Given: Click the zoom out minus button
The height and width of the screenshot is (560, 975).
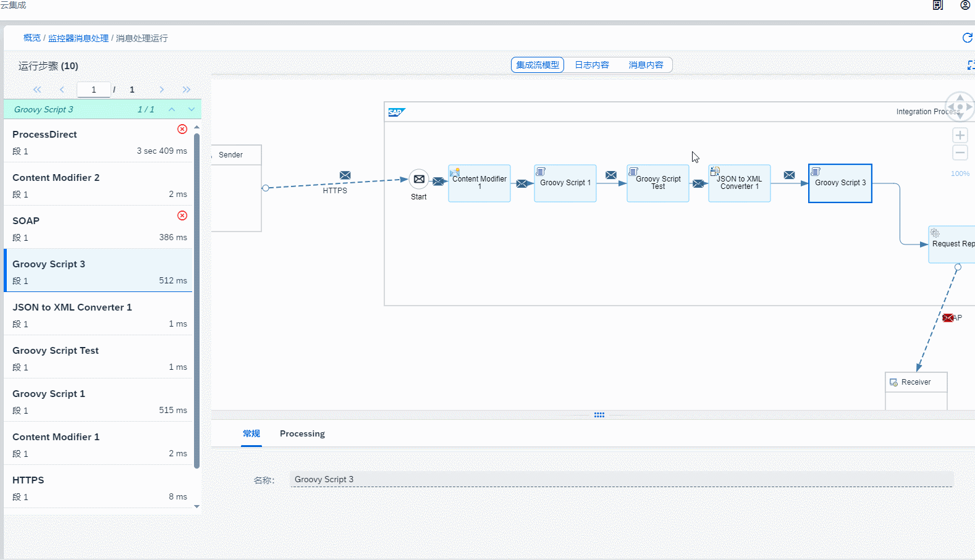Looking at the screenshot, I should 960,153.
